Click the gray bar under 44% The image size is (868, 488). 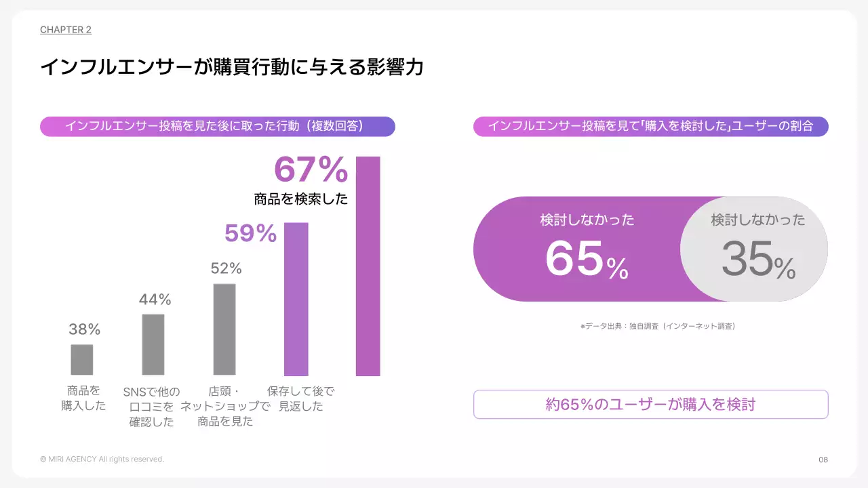click(153, 344)
